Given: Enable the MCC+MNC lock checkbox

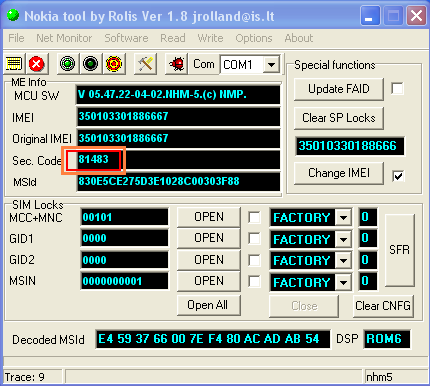Looking at the screenshot, I should (x=254, y=218).
